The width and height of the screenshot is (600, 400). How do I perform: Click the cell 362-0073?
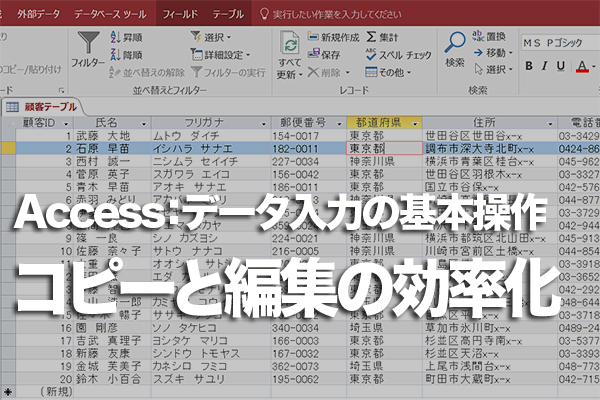pyautogui.click(x=308, y=366)
